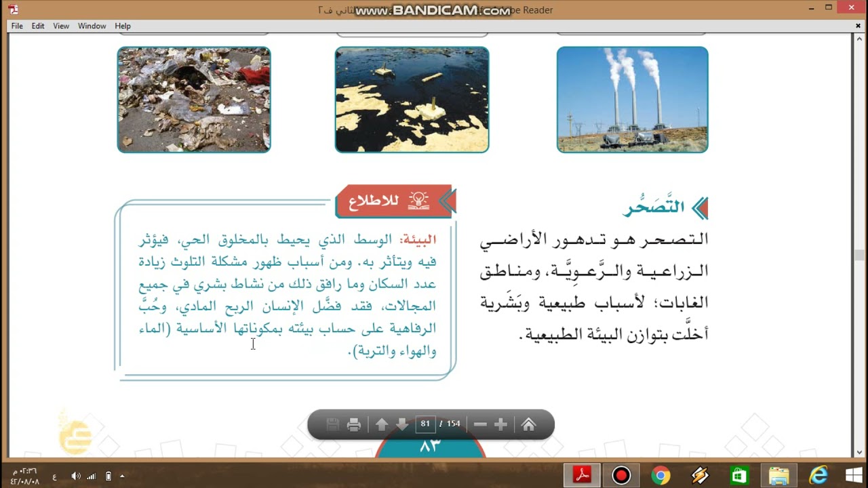Zoom out with the minus button
The image size is (868, 488).
(x=480, y=424)
